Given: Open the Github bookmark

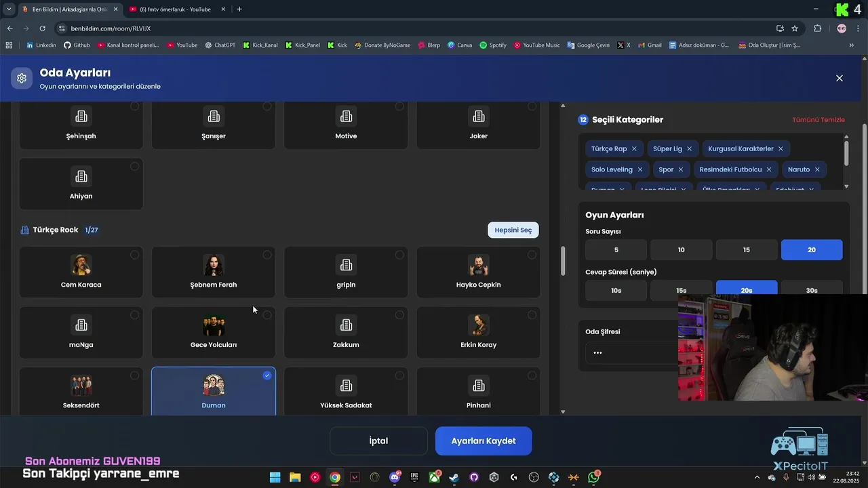Looking at the screenshot, I should [x=77, y=45].
